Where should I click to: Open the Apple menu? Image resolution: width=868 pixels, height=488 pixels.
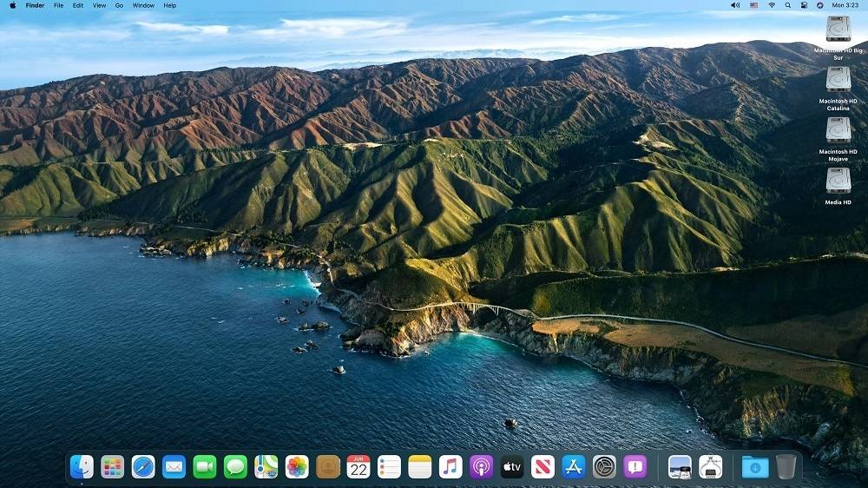point(12,5)
